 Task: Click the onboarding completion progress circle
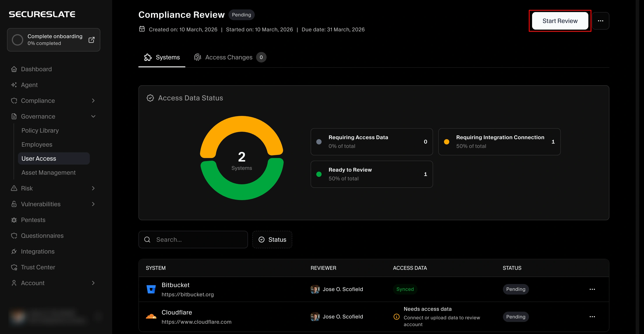(18, 39)
